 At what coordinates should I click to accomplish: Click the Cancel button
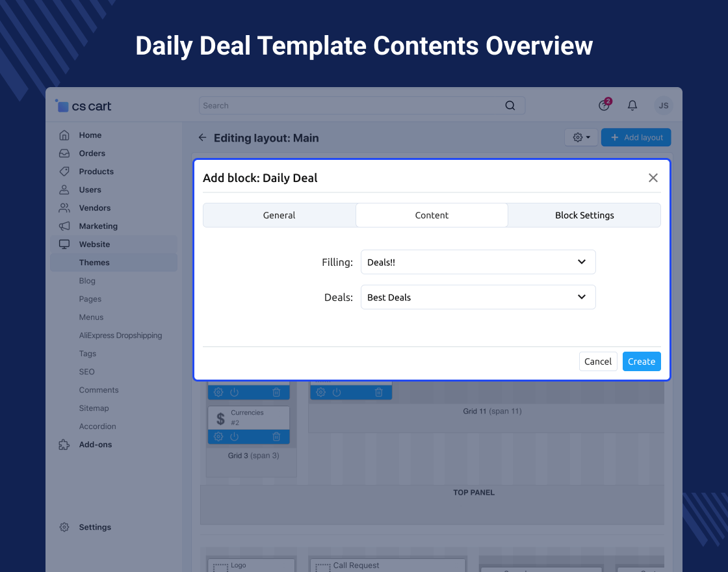coord(597,361)
